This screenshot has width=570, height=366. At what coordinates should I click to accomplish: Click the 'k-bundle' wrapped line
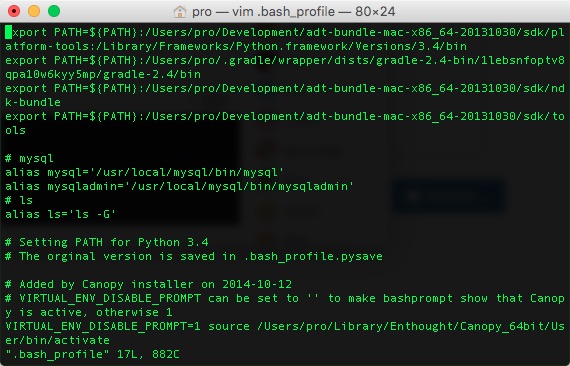33,102
